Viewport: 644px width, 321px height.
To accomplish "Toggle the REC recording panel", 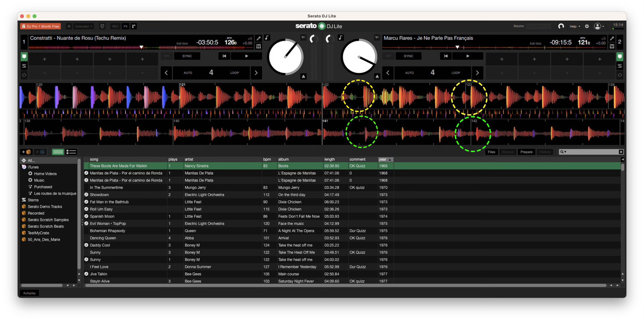I will click(x=115, y=26).
